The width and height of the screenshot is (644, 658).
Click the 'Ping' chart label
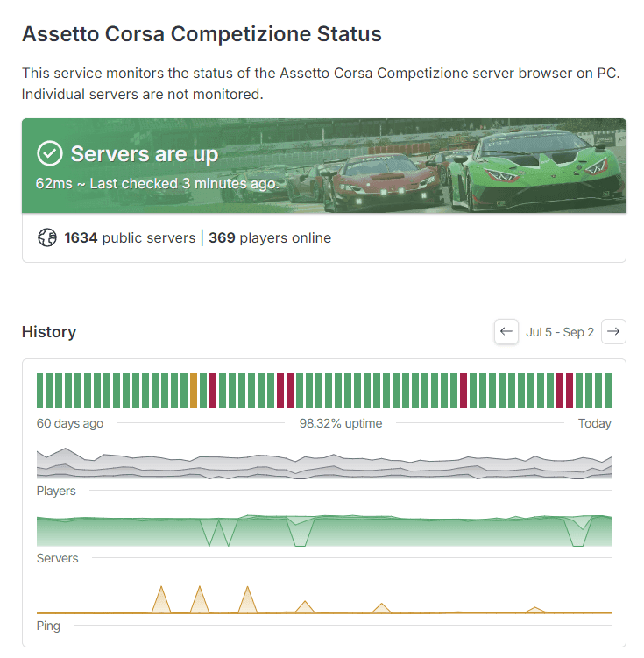click(x=48, y=626)
